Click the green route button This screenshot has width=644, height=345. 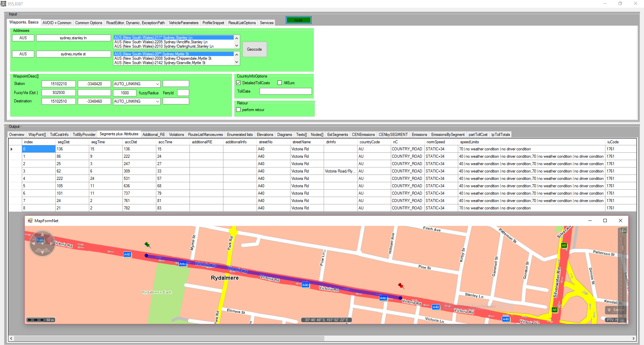(x=298, y=20)
